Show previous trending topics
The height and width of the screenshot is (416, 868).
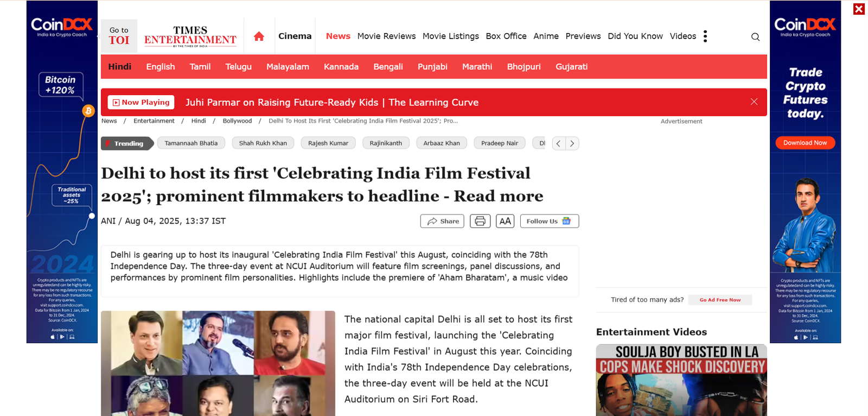tap(559, 143)
